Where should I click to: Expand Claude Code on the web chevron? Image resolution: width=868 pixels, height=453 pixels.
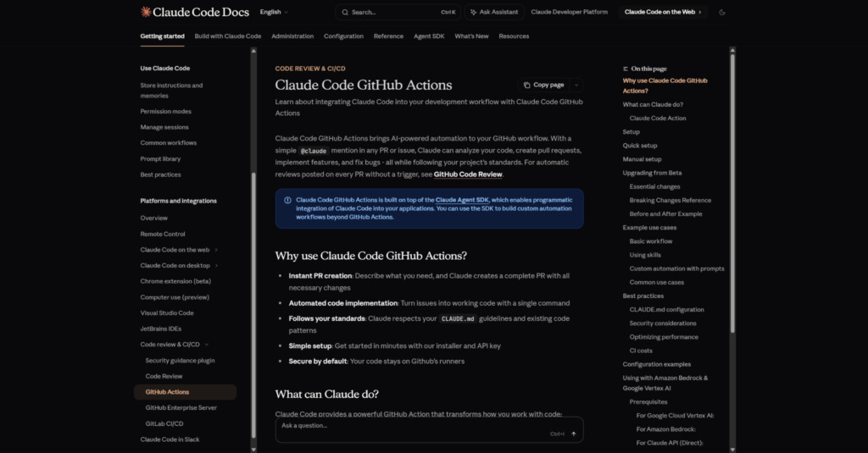(216, 250)
